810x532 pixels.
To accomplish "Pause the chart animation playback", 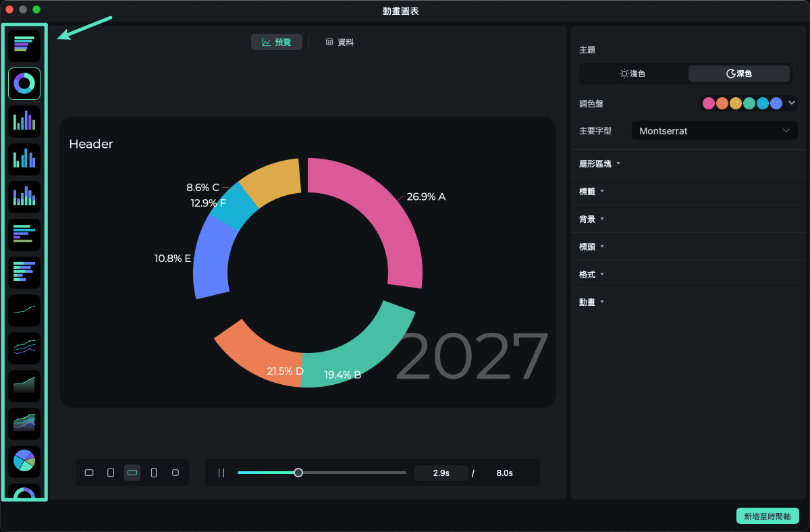I will [x=221, y=473].
